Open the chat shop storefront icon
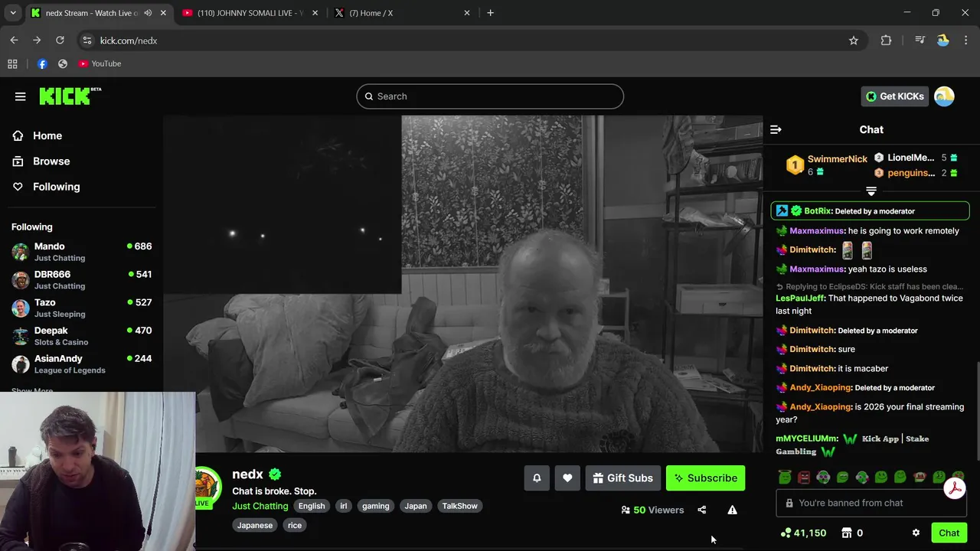Screen dimensions: 980x551 [x=847, y=533]
